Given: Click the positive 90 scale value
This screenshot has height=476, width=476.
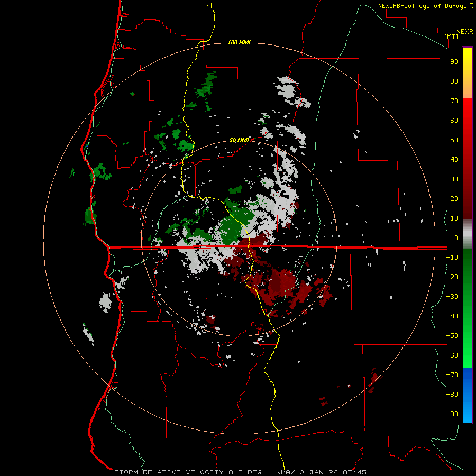Looking at the screenshot, I should [x=454, y=62].
